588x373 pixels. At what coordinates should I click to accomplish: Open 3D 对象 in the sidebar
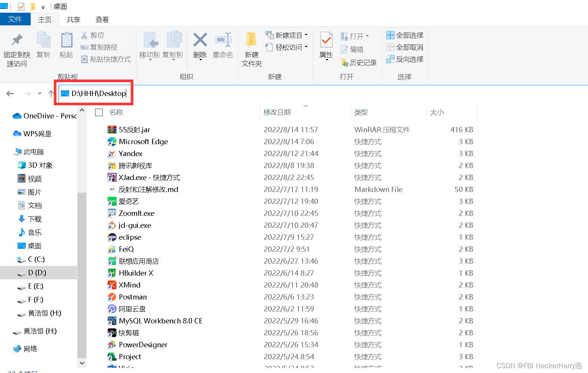click(35, 165)
